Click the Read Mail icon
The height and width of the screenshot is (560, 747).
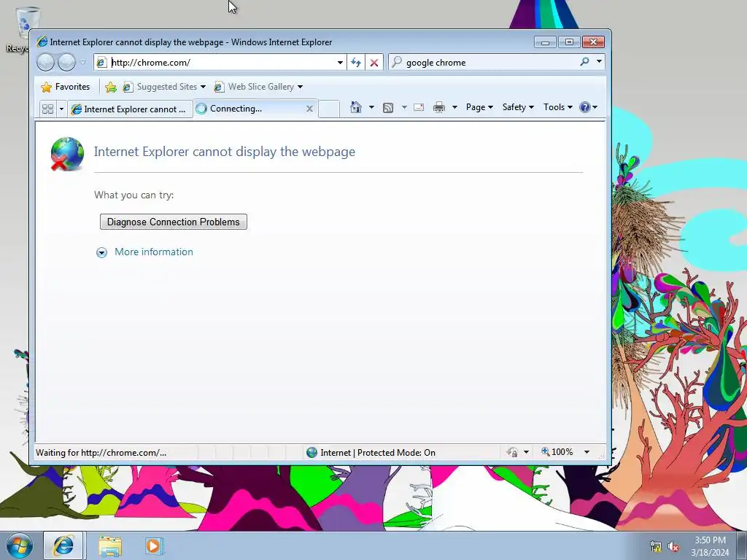[x=419, y=107]
